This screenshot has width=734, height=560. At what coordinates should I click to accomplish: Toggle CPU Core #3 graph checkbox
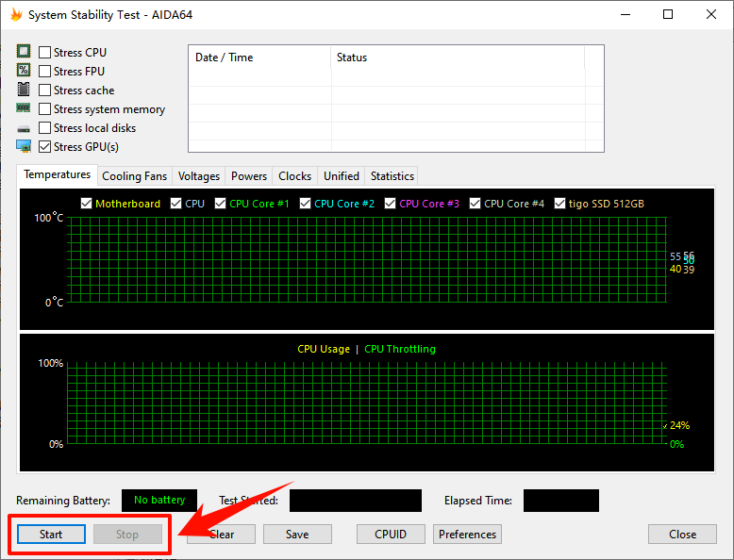[390, 204]
